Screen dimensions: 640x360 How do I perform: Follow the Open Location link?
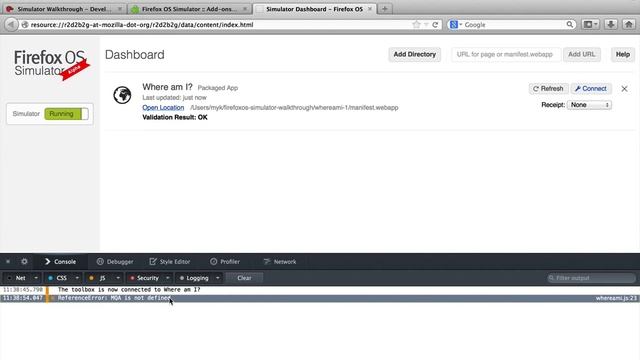163,107
